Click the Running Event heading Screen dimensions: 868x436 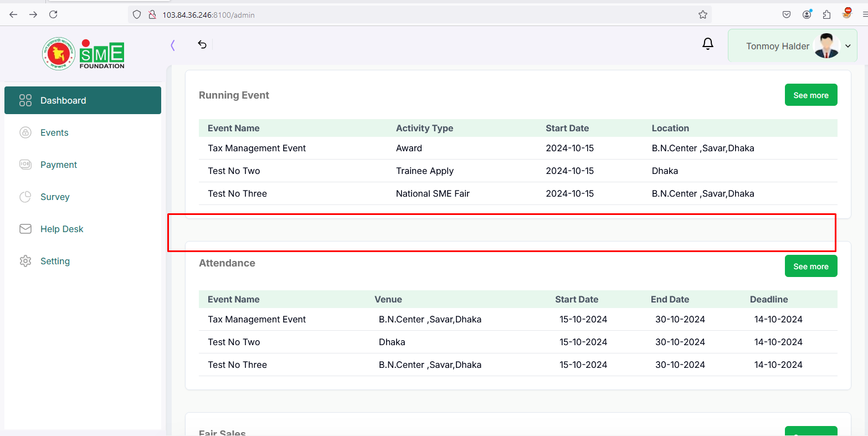coord(234,95)
